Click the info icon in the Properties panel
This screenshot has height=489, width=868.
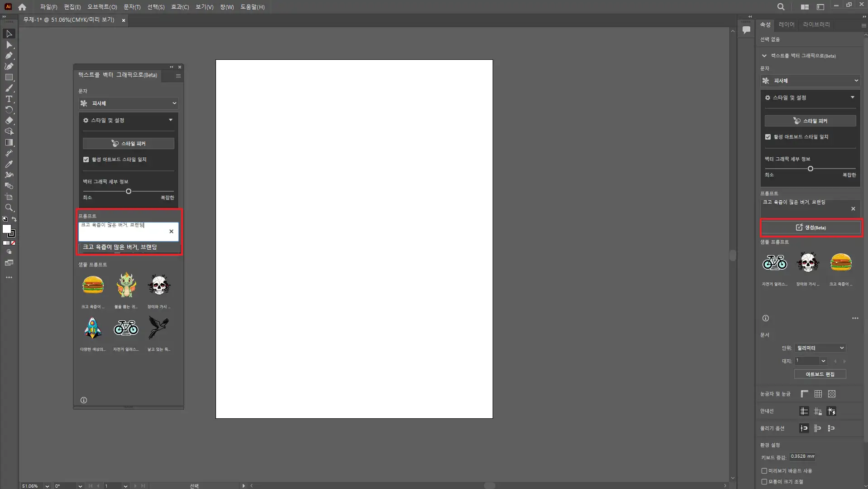click(766, 318)
